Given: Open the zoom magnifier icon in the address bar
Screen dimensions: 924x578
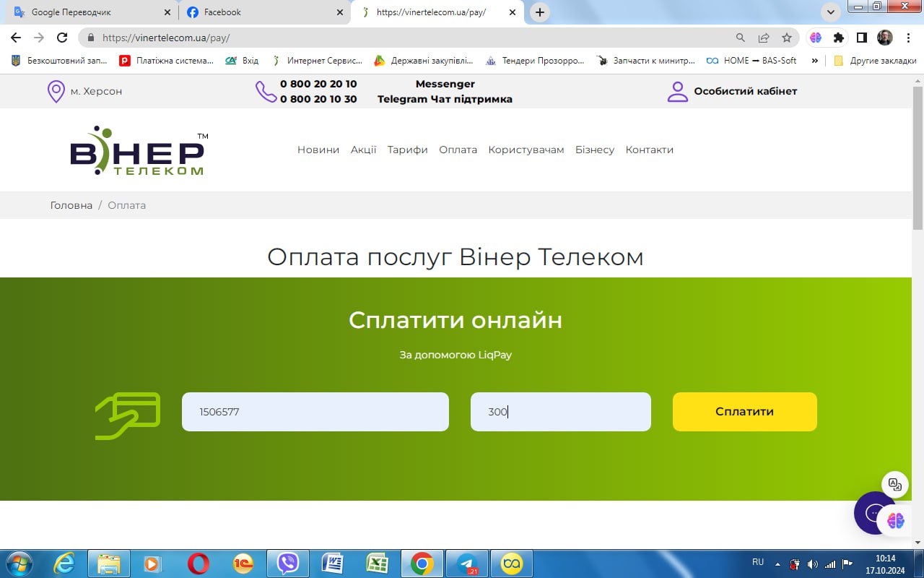Looking at the screenshot, I should (x=740, y=38).
